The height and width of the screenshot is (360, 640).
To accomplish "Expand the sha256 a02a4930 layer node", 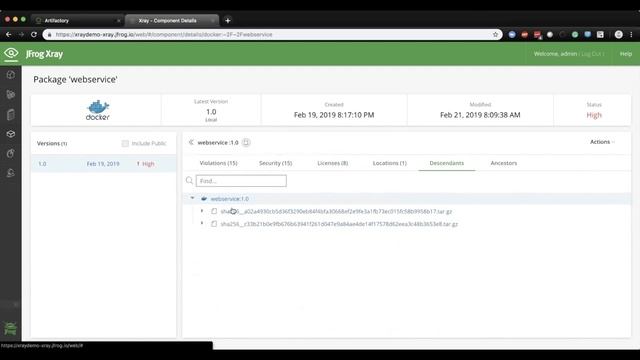I will (x=202, y=211).
